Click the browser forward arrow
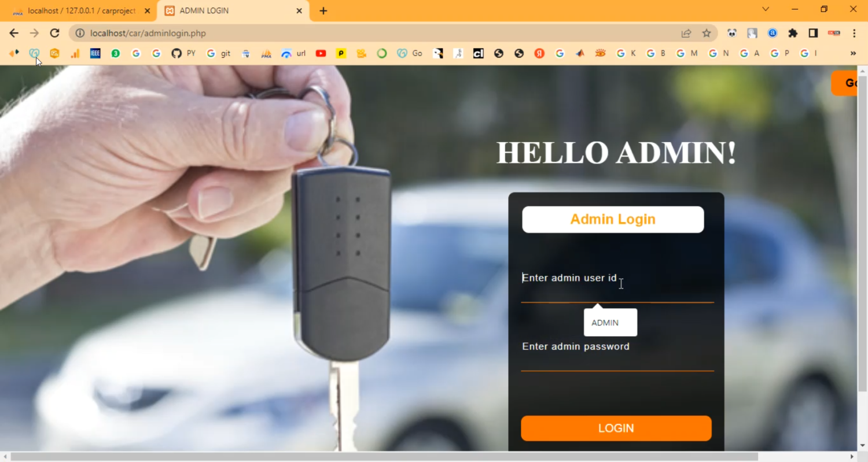The height and width of the screenshot is (462, 868). tap(34, 33)
